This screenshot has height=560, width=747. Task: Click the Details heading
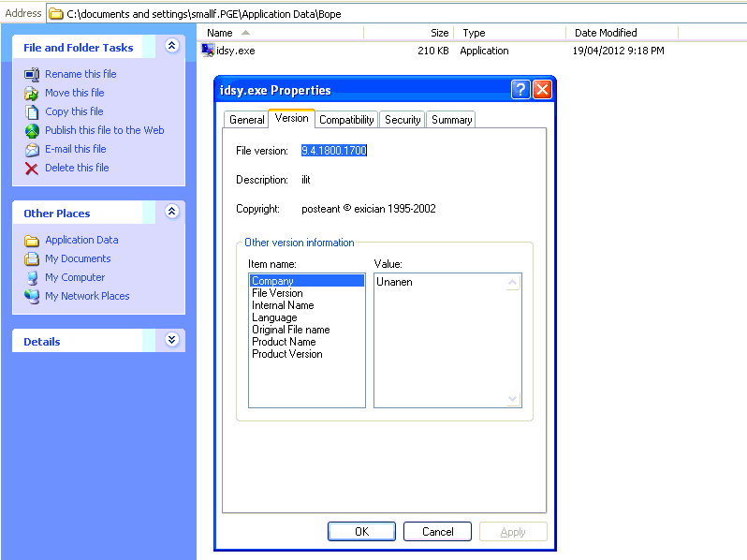[x=42, y=342]
